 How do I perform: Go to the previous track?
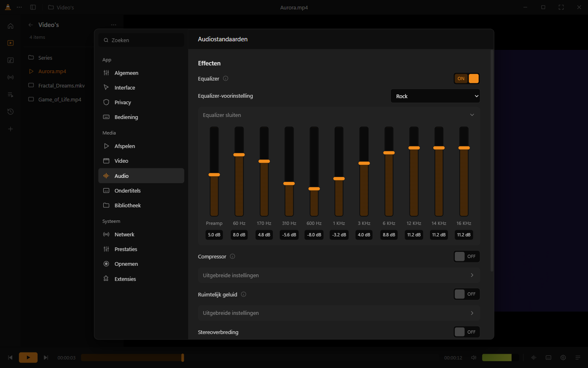click(x=10, y=358)
